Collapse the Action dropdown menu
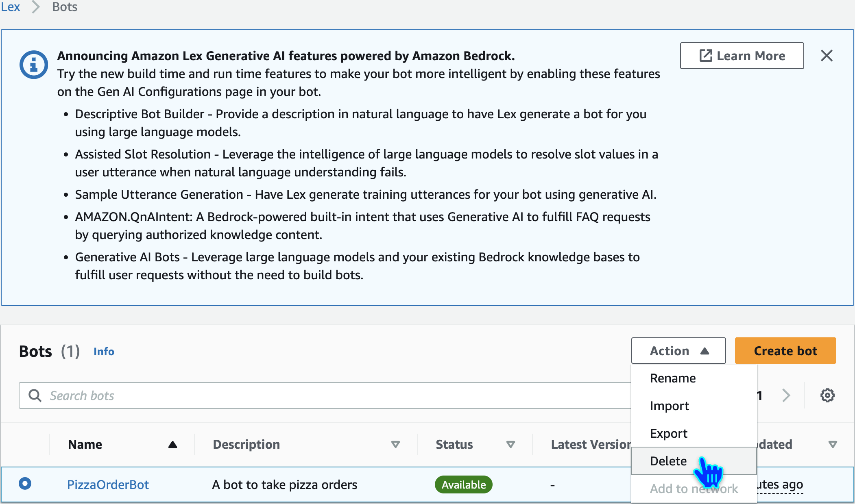This screenshot has width=855, height=504. (x=678, y=351)
